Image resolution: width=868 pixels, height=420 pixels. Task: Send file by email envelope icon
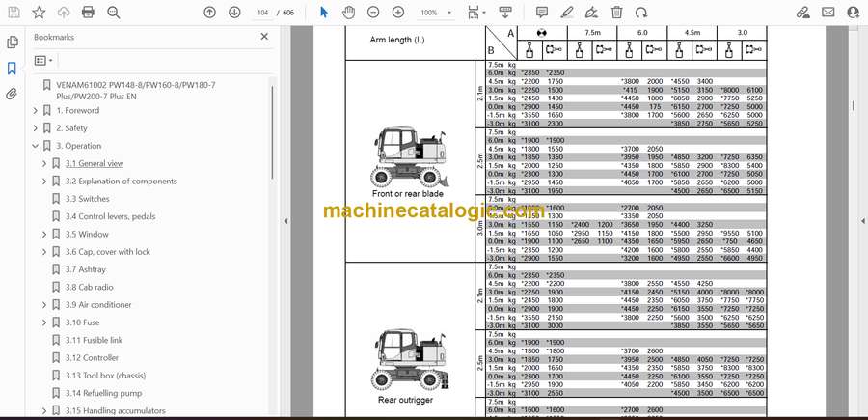828,13
